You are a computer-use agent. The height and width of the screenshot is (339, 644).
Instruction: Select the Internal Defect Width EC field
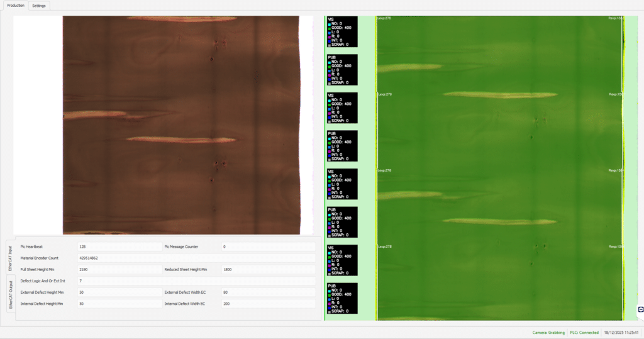pyautogui.click(x=268, y=304)
